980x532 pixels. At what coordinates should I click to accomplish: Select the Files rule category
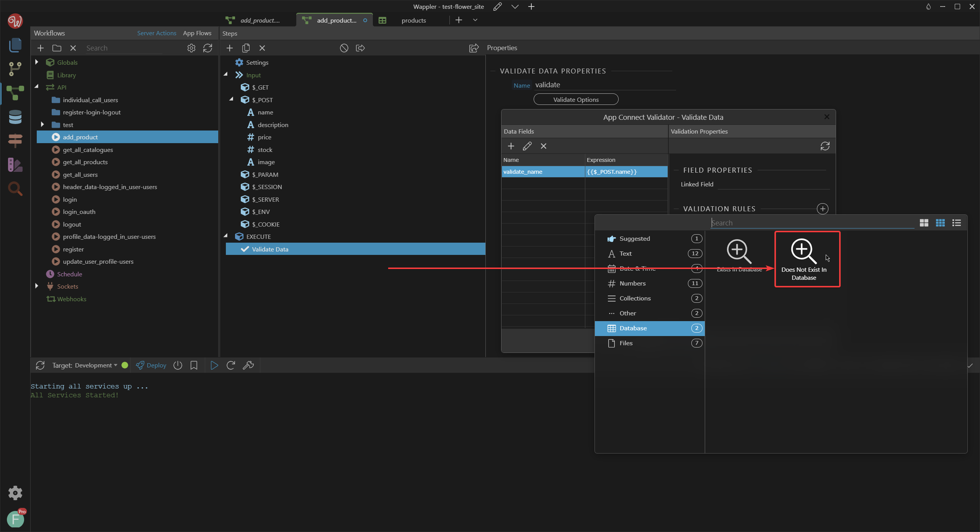[x=650, y=343]
